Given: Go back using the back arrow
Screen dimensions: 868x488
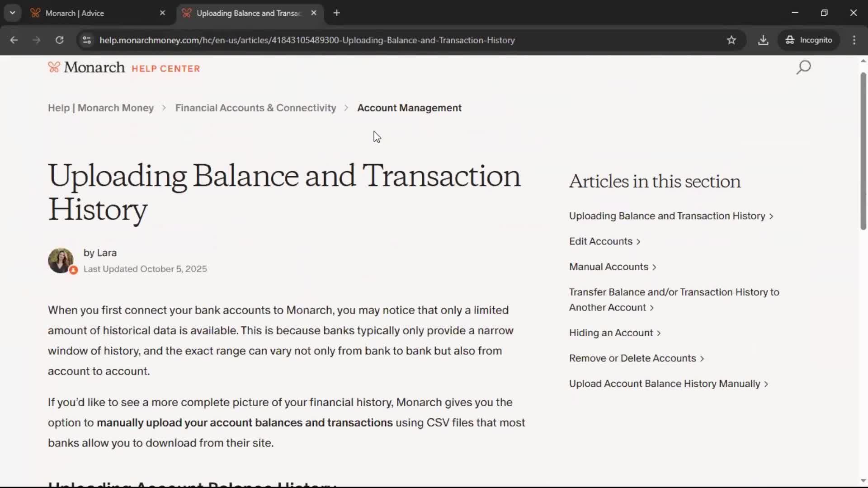Looking at the screenshot, I should coord(14,40).
